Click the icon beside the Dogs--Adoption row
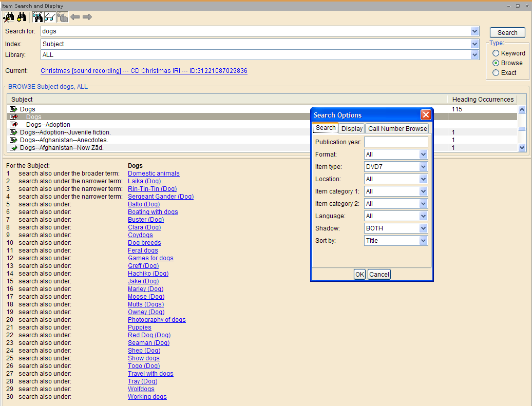 click(x=13, y=125)
